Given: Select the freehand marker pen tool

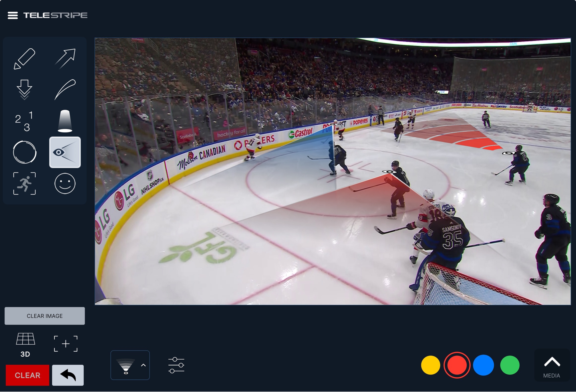Looking at the screenshot, I should [24, 59].
